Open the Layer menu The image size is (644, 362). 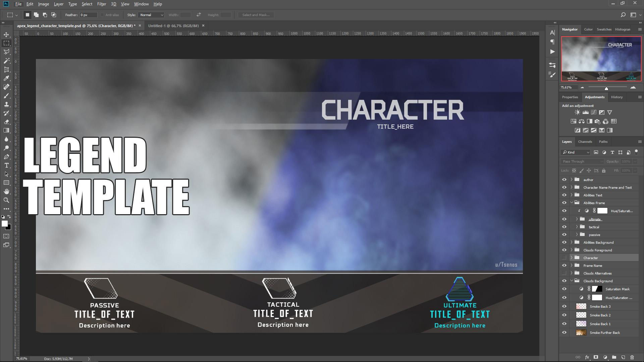click(58, 4)
